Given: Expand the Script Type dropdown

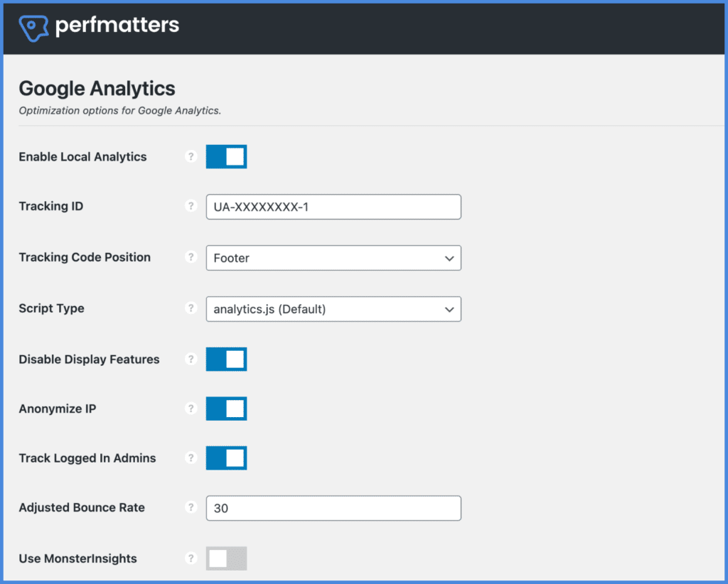Looking at the screenshot, I should (333, 309).
